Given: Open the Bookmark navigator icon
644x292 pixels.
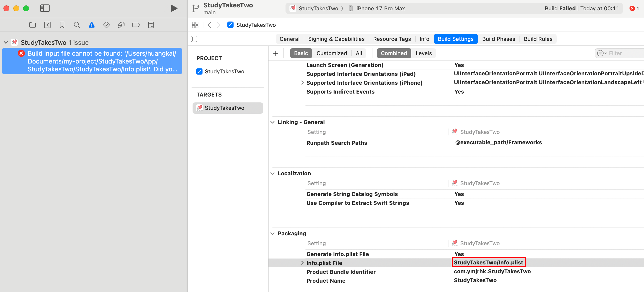Looking at the screenshot, I should pos(62,25).
